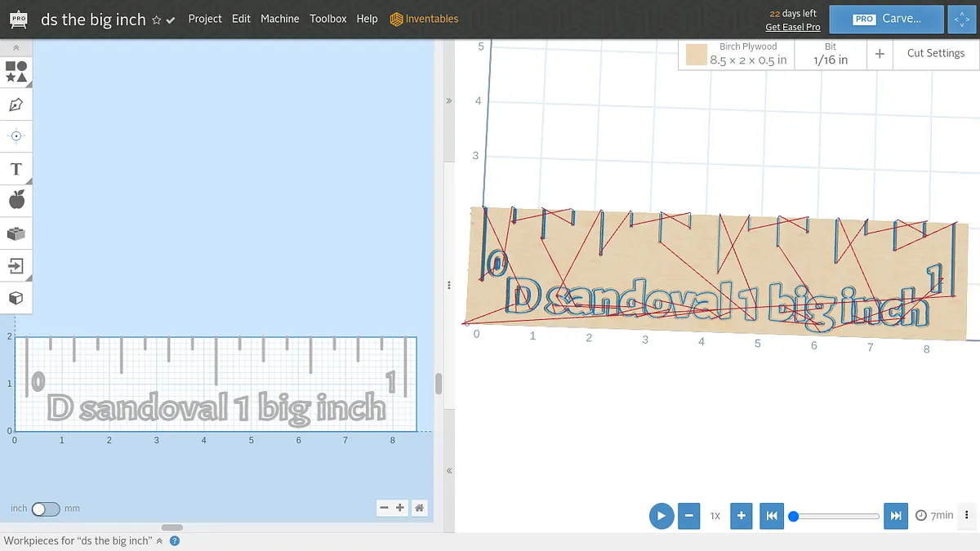Play the toolpath simulation
The width and height of the screenshot is (980, 551).
(661, 516)
